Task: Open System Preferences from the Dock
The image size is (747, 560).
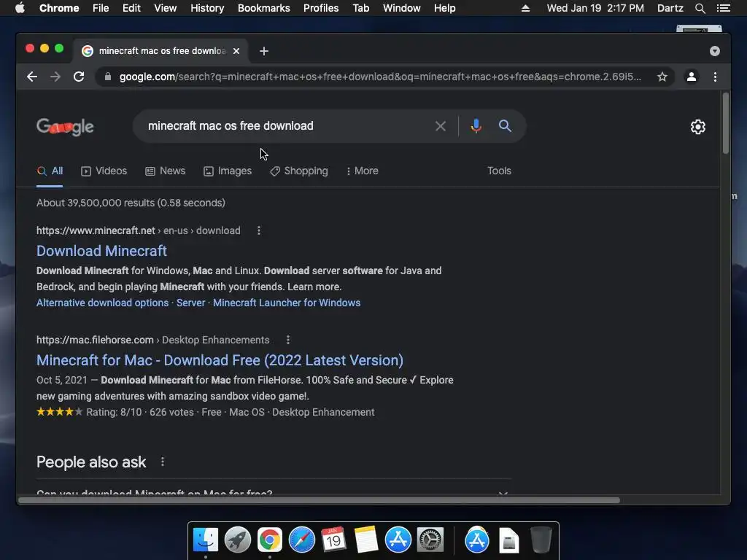Action: [x=430, y=540]
